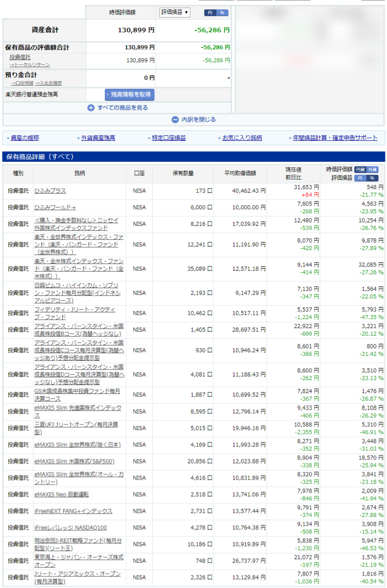Image resolution: width=387 pixels, height=588 pixels.
Task: Click the 保有商品詳細(すべて) section header
Action: coord(193,157)
